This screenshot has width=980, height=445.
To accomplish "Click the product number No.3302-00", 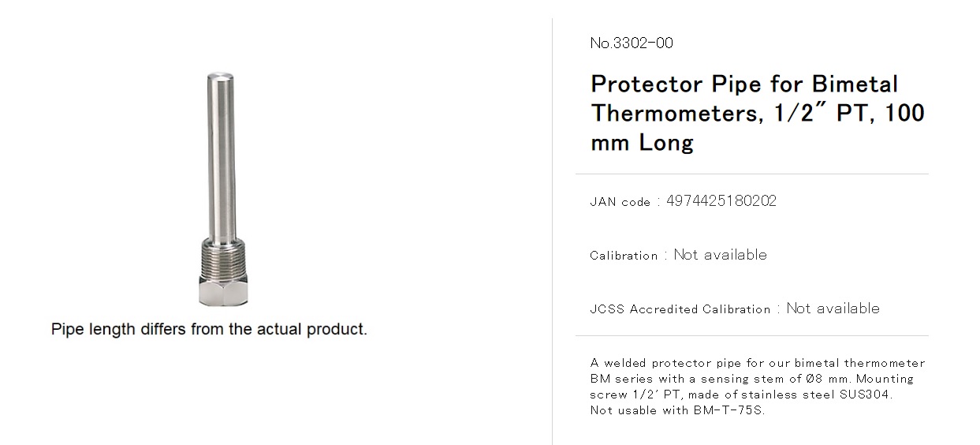I will pyautogui.click(x=632, y=43).
